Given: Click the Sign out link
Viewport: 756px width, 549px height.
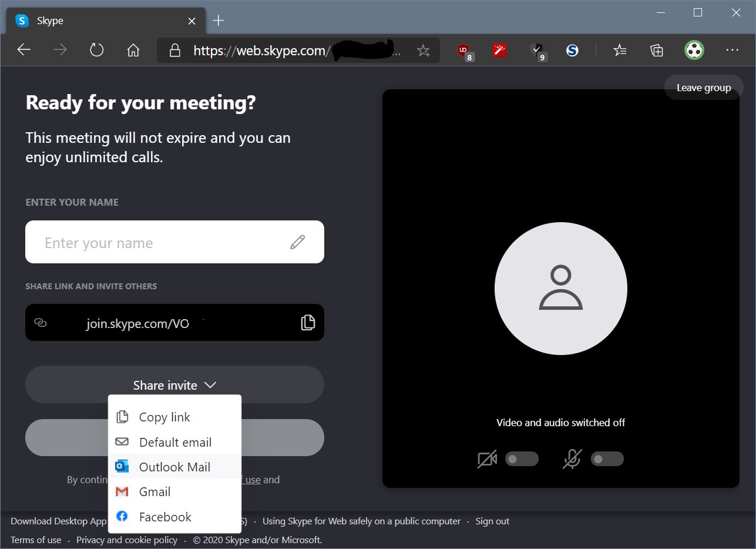Looking at the screenshot, I should (x=492, y=521).
